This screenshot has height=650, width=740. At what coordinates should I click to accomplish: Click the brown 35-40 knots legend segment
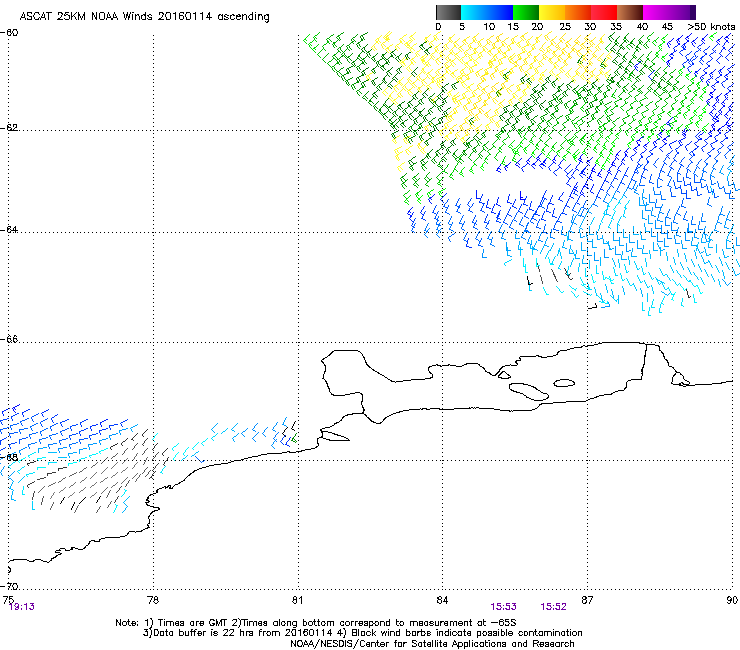click(x=630, y=12)
